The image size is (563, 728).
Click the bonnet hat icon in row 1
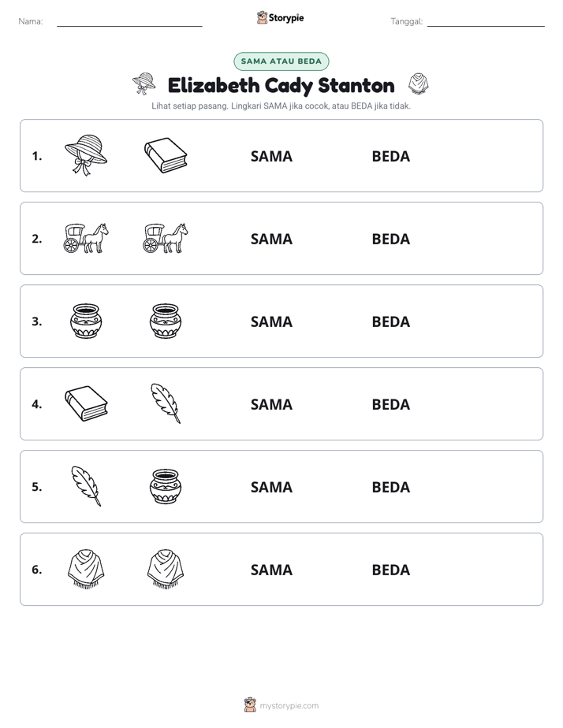pyautogui.click(x=86, y=155)
